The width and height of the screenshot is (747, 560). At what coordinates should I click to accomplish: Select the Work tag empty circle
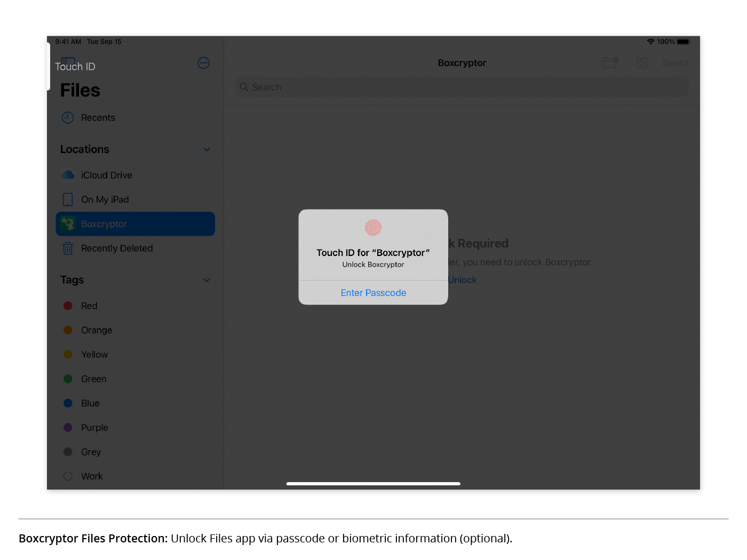68,476
